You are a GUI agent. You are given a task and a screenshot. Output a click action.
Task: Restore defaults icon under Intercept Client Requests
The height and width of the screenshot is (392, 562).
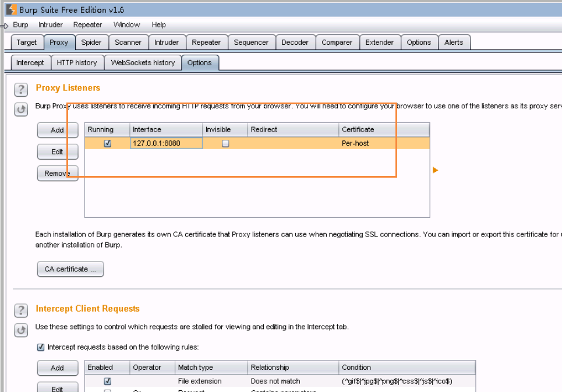(x=21, y=330)
